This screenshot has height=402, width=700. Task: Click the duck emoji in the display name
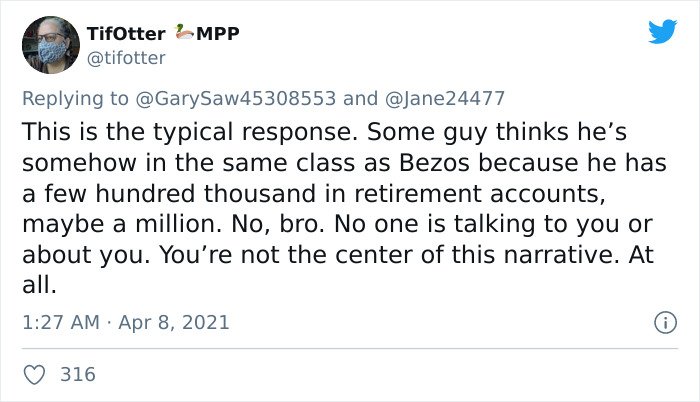pyautogui.click(x=183, y=32)
